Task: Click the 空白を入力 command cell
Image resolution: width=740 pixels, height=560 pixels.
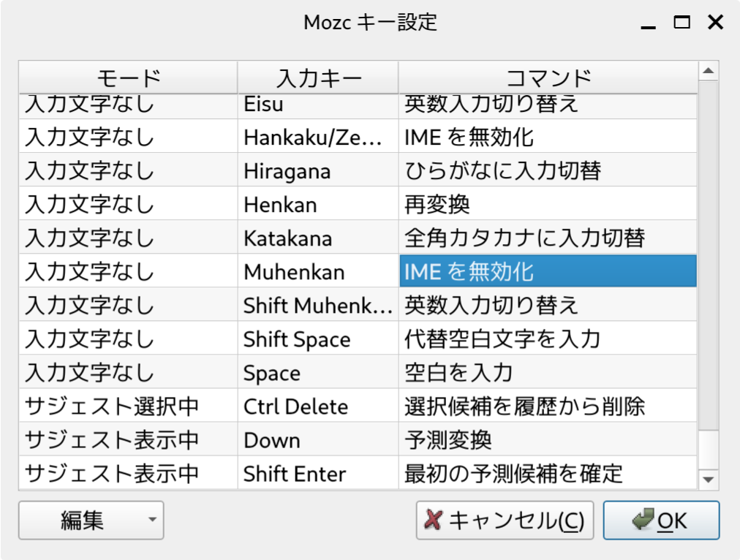Action: [x=547, y=373]
